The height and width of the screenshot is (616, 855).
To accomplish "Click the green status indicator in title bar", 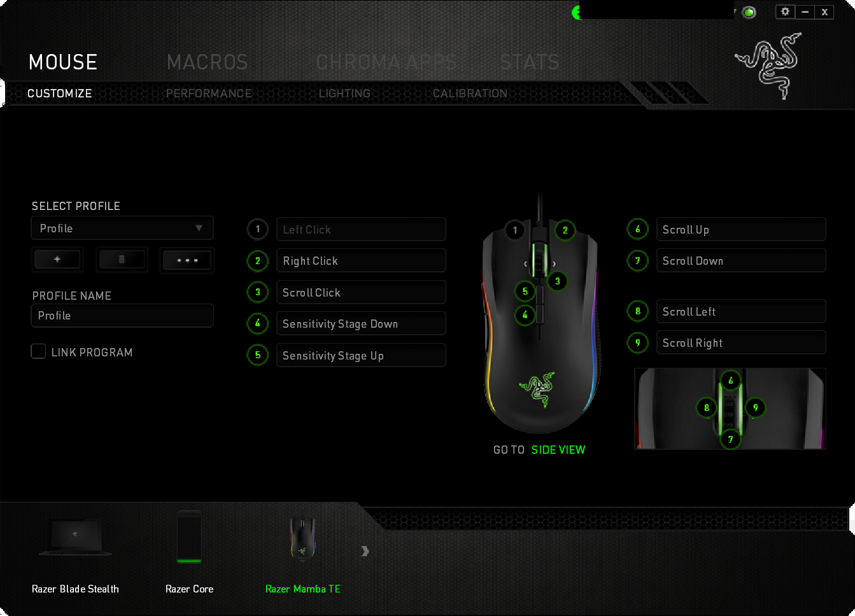I will 749,12.
